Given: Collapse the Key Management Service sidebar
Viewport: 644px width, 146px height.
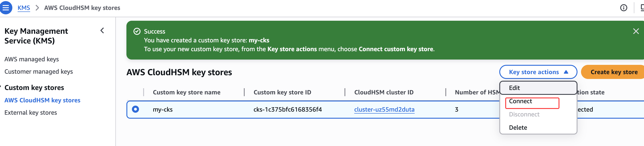Looking at the screenshot, I should [102, 31].
